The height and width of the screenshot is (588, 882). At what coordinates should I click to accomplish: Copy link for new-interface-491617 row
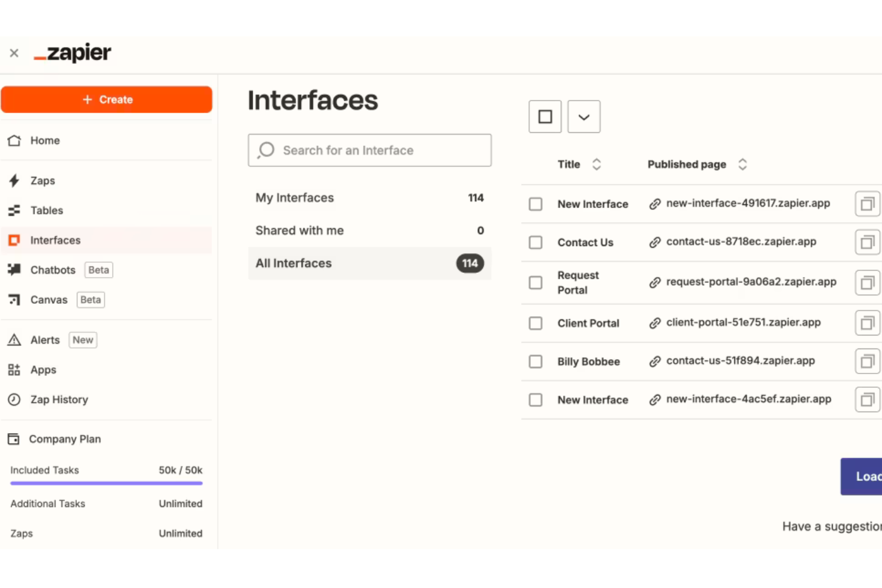tap(868, 204)
